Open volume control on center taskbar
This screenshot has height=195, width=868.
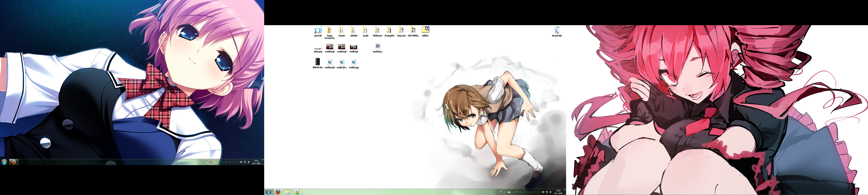(x=551, y=192)
